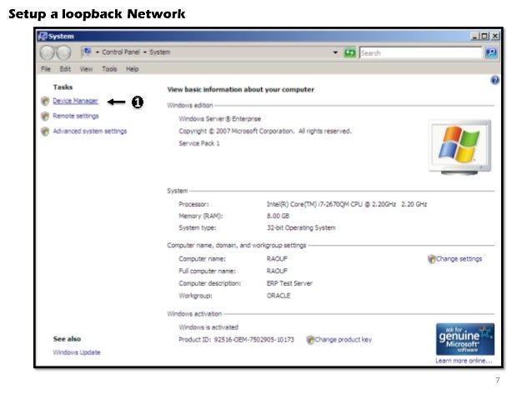Open the Tools menu
Viewport: 532px width, 399px height.
click(109, 69)
